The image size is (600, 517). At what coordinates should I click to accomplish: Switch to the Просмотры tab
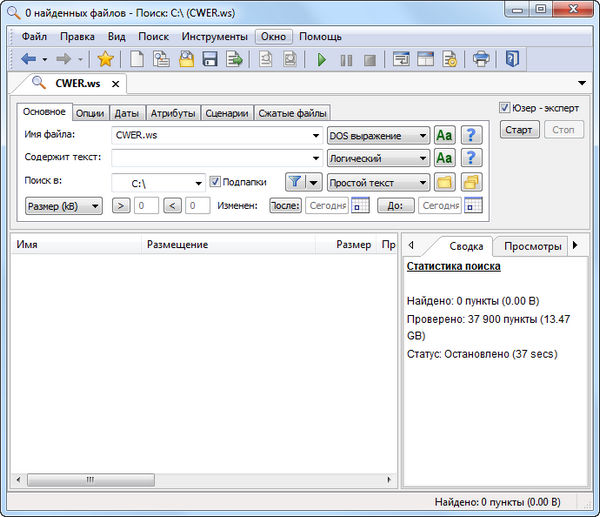tap(532, 246)
